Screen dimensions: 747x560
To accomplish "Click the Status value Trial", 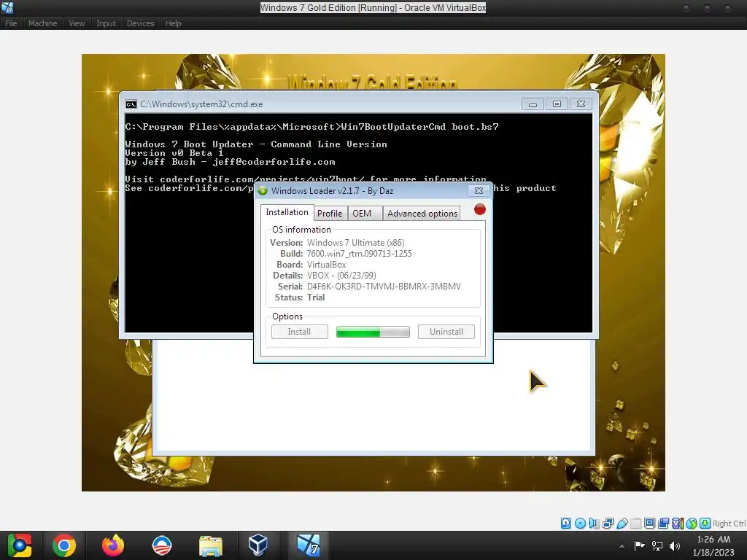I will tap(316, 297).
